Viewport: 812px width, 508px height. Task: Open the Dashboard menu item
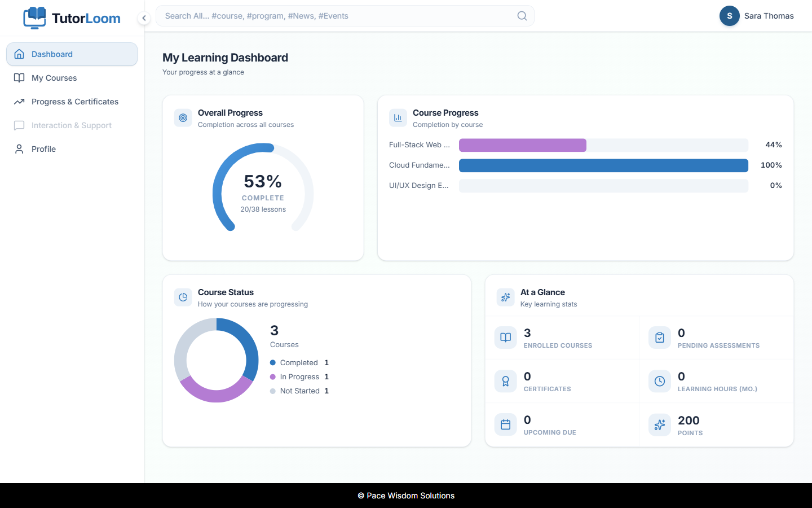tap(72, 54)
